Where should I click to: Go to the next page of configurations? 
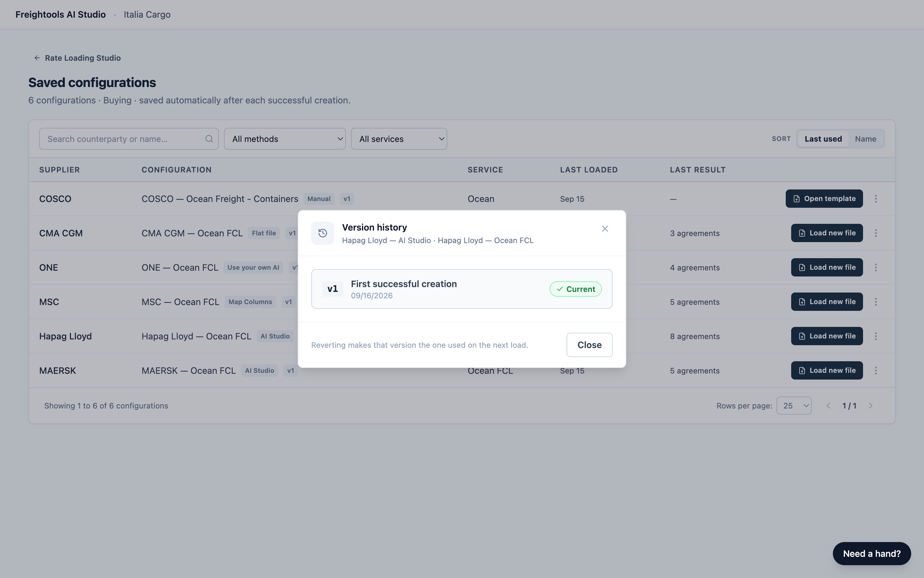[870, 406]
